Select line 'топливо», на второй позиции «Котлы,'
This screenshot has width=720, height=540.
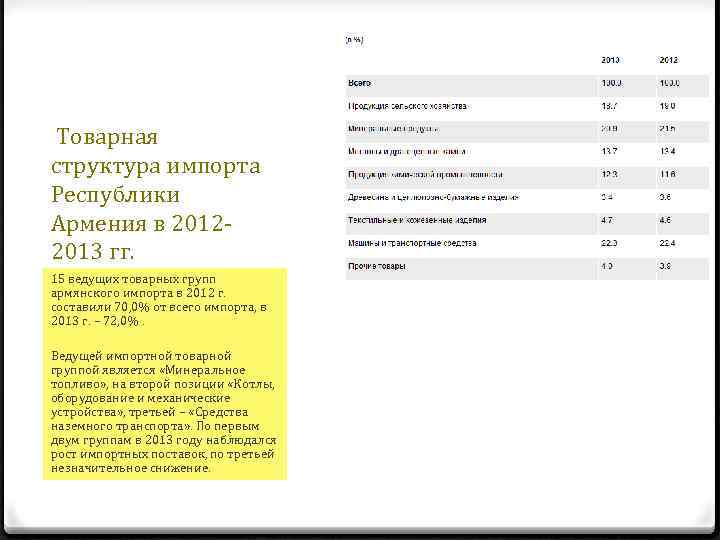coord(163,384)
